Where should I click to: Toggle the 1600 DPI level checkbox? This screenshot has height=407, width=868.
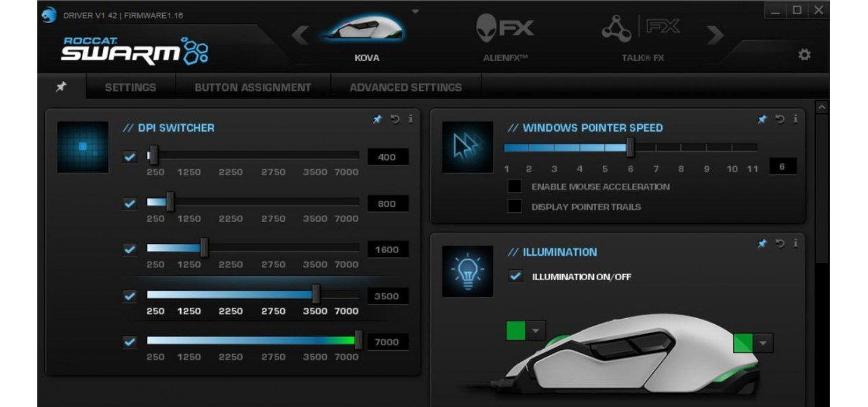coord(130,250)
